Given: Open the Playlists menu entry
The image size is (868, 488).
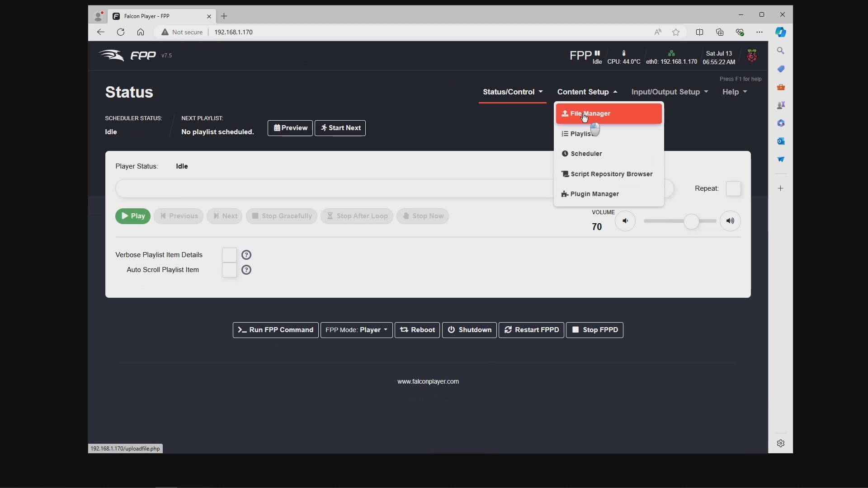Looking at the screenshot, I should 609,134.
